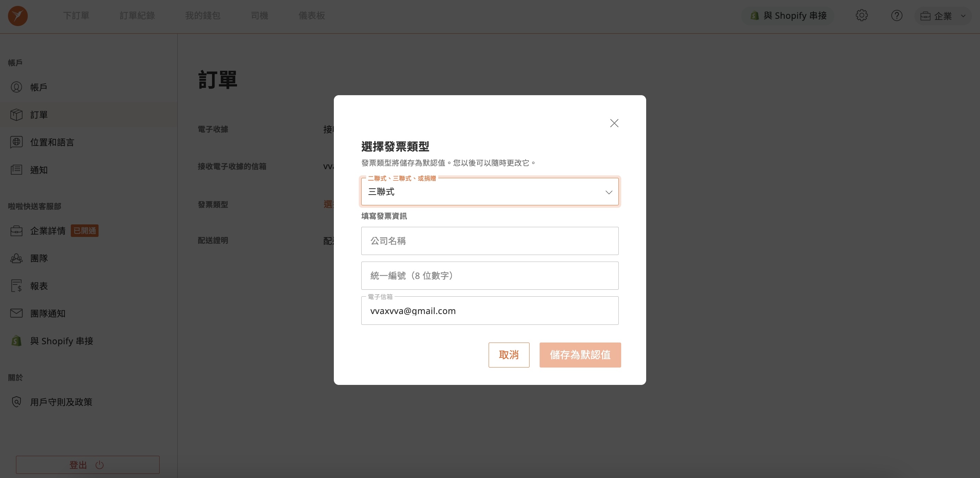This screenshot has height=478, width=980.
Task: Open 報表 in the sidebar
Action: click(x=88, y=286)
